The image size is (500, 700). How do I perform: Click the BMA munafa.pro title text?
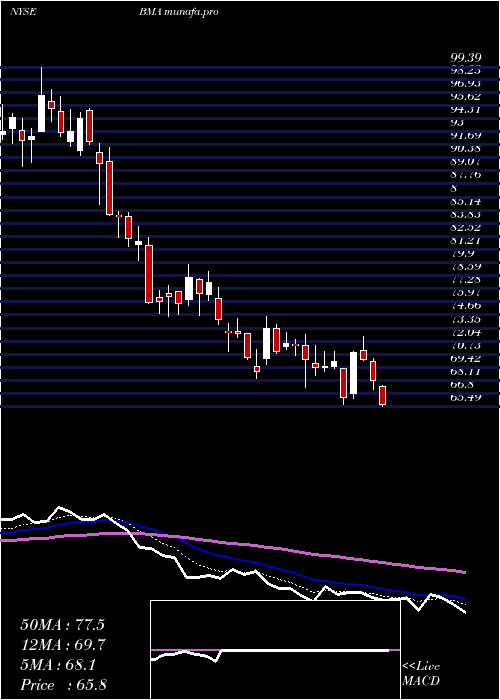(x=179, y=12)
